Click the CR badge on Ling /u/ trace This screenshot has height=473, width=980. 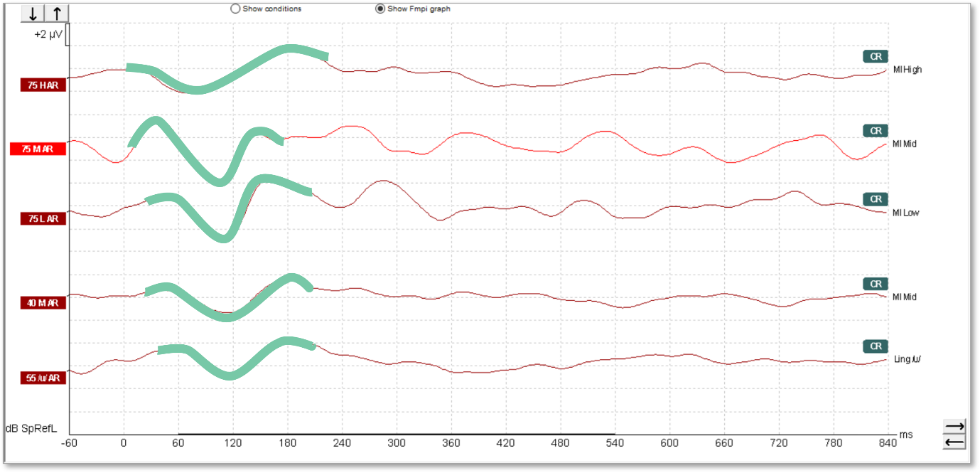[876, 346]
